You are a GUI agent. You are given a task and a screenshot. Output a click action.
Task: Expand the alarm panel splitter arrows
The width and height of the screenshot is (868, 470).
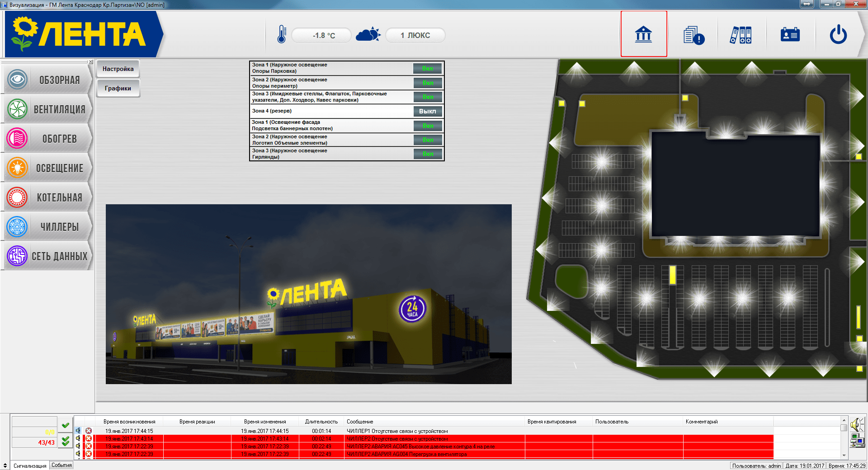point(5,465)
